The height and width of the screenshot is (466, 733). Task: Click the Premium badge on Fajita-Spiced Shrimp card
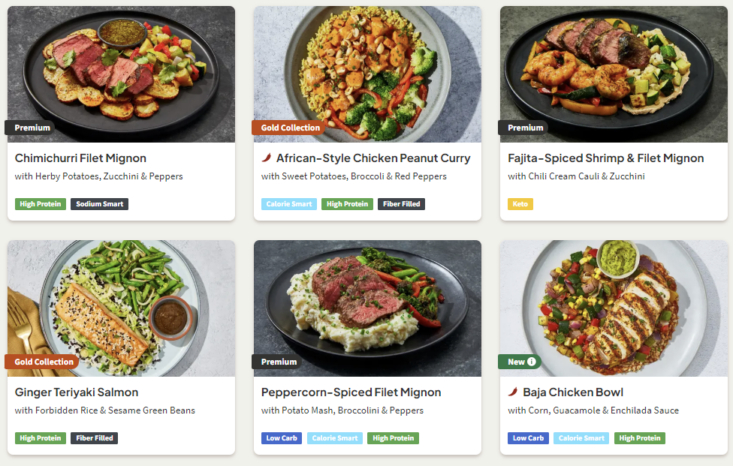(x=525, y=128)
